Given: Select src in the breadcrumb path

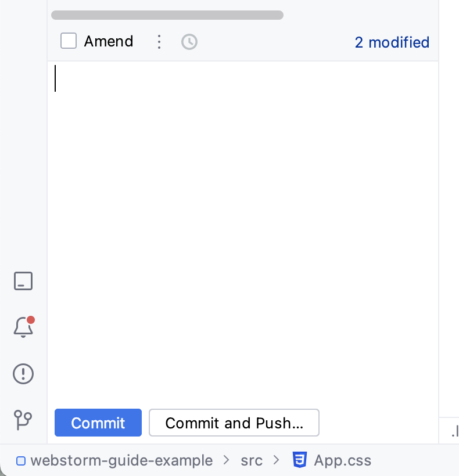Looking at the screenshot, I should point(251,460).
